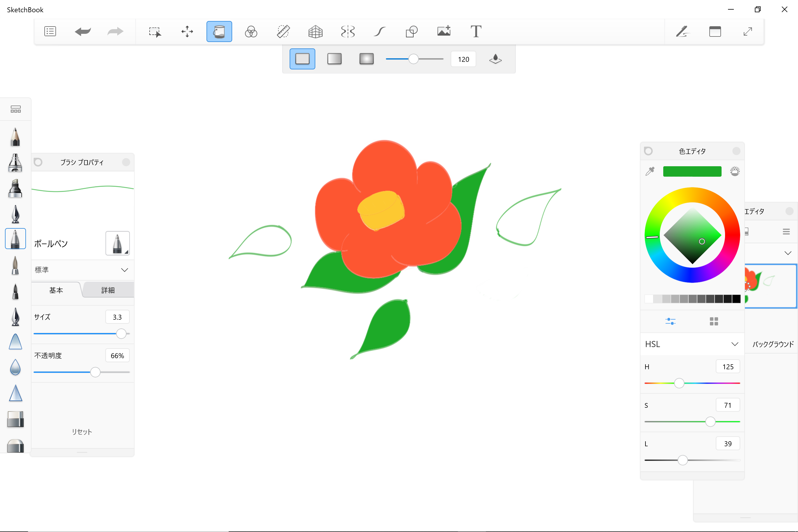Select the water drop smudge brush
Image resolution: width=798 pixels, height=532 pixels.
pos(15,367)
